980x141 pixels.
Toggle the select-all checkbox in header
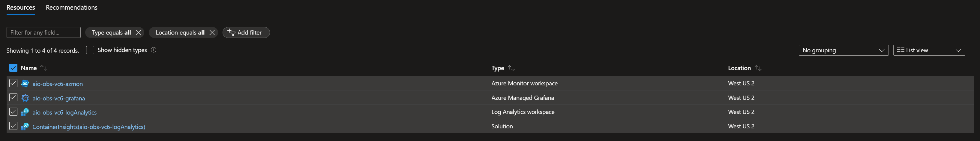13,68
